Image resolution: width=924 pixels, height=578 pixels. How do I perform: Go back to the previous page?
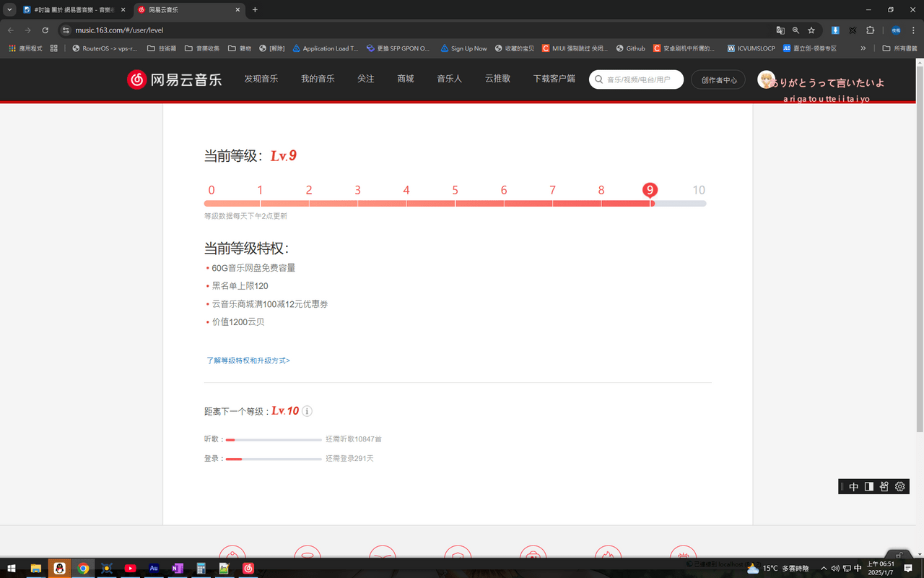pyautogui.click(x=10, y=30)
